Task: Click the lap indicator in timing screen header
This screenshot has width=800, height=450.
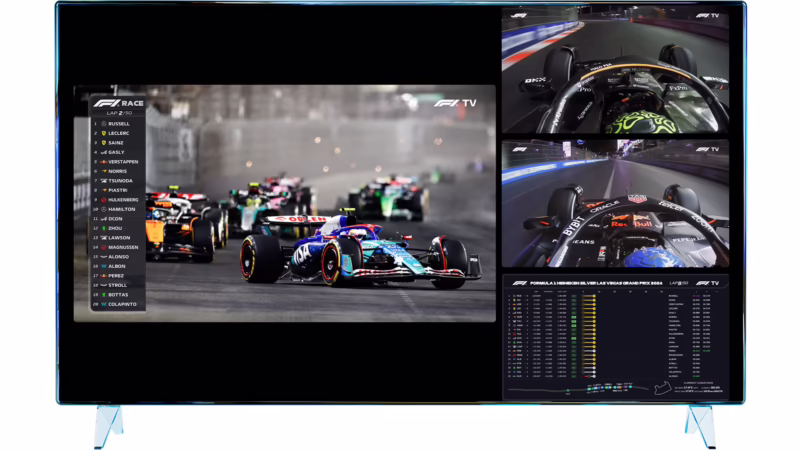Action: coord(679,283)
